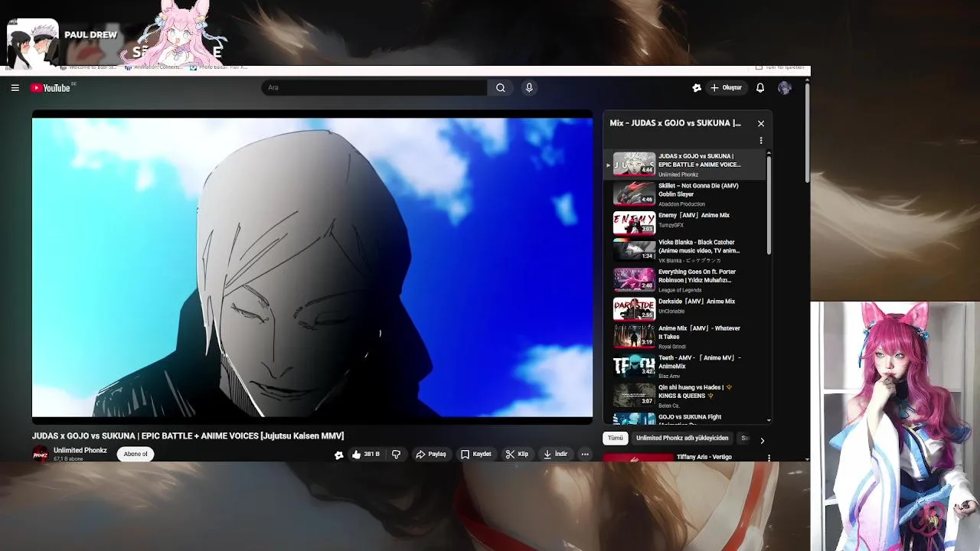980x551 pixels.
Task: Click 'League of Legends' channel text
Action: click(x=680, y=291)
